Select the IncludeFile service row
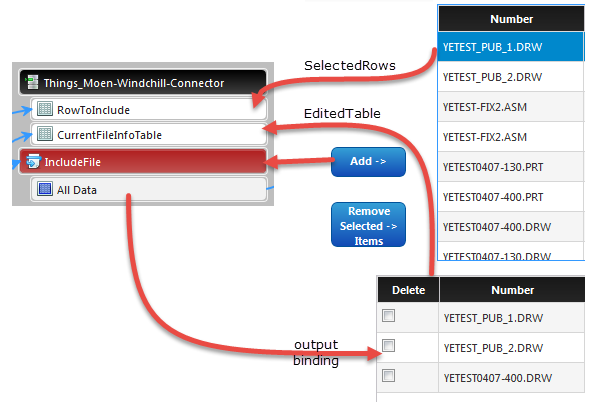 143,161
